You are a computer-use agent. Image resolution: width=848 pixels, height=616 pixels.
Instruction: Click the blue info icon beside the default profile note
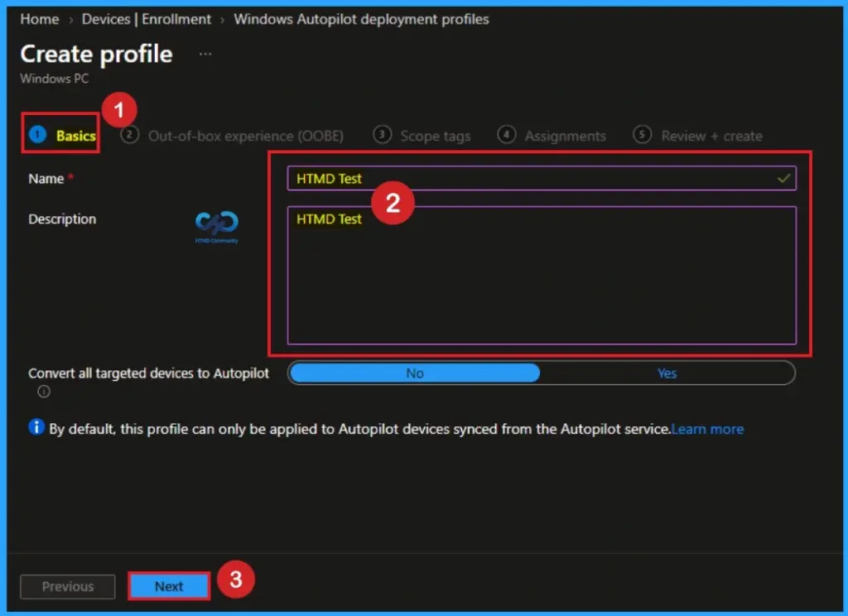(x=36, y=426)
